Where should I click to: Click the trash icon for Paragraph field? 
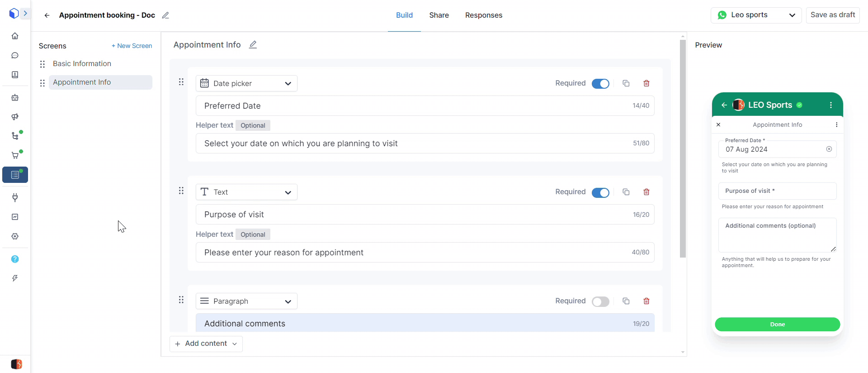[646, 301]
